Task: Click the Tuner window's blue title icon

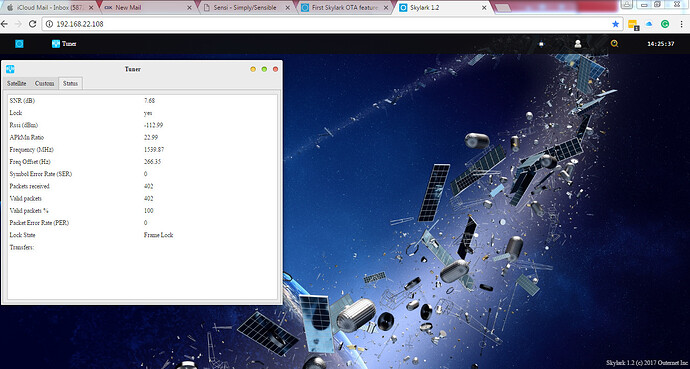Action: [x=10, y=69]
